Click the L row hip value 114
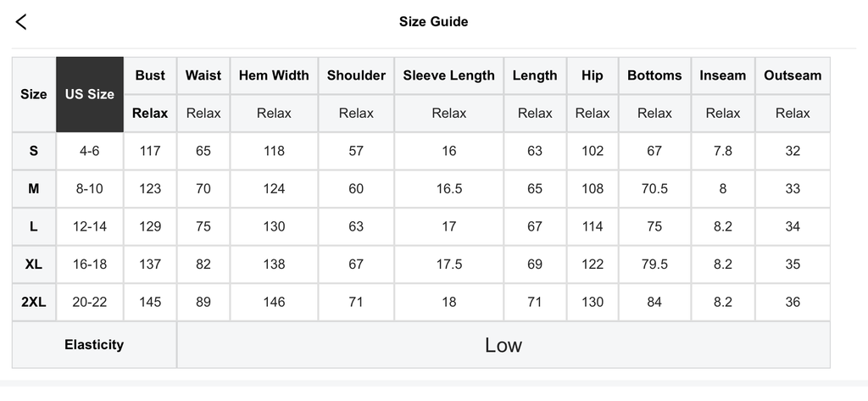This screenshot has height=401, width=868. pos(593,226)
